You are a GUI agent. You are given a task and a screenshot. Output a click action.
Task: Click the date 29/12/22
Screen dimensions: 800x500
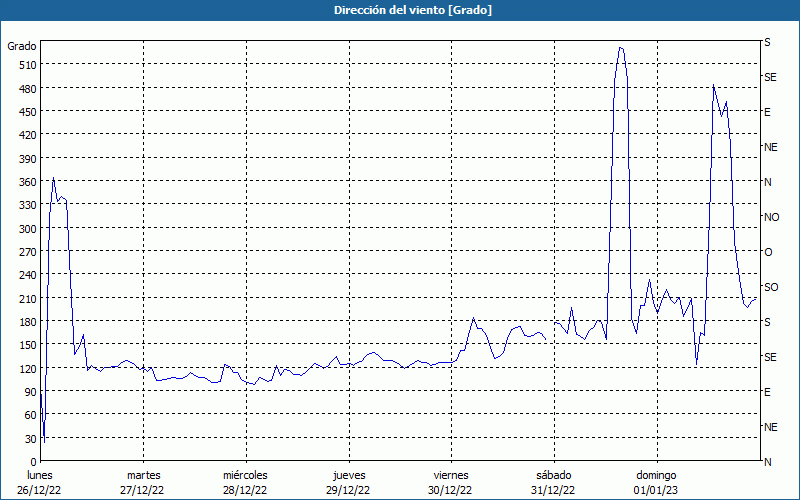(x=348, y=491)
